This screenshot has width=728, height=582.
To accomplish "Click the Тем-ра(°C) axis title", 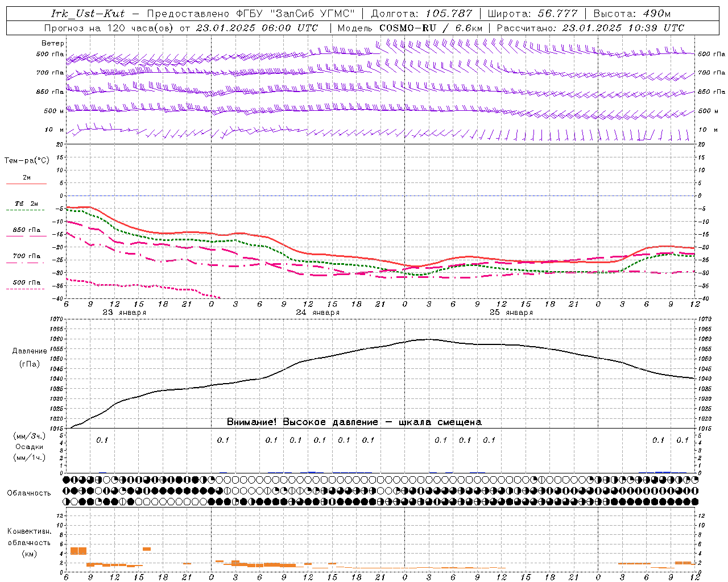I will (27, 161).
